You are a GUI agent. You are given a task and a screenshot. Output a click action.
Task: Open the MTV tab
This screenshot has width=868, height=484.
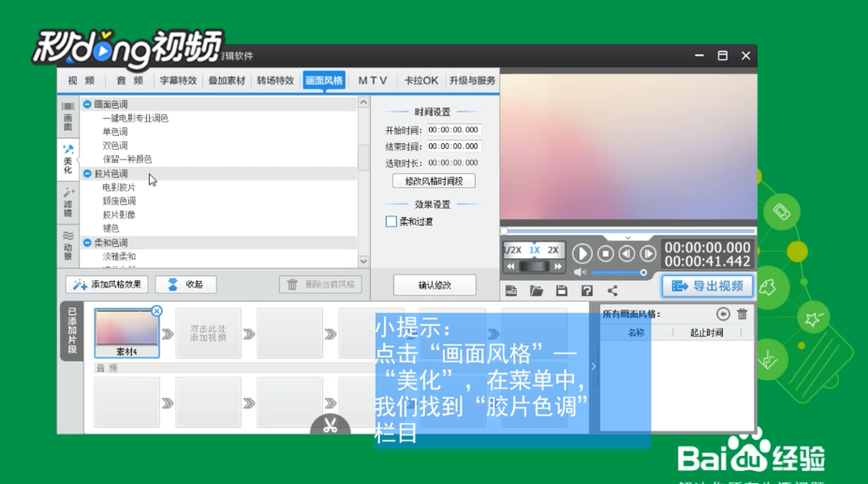[373, 81]
